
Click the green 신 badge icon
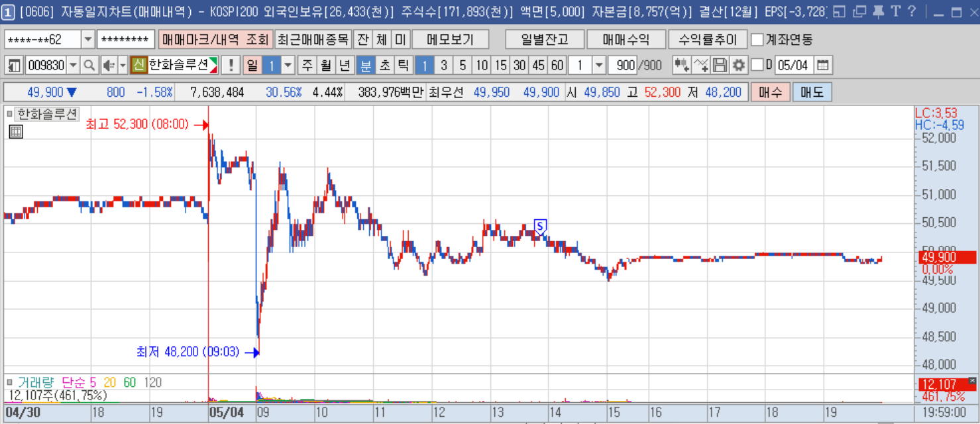coord(138,66)
